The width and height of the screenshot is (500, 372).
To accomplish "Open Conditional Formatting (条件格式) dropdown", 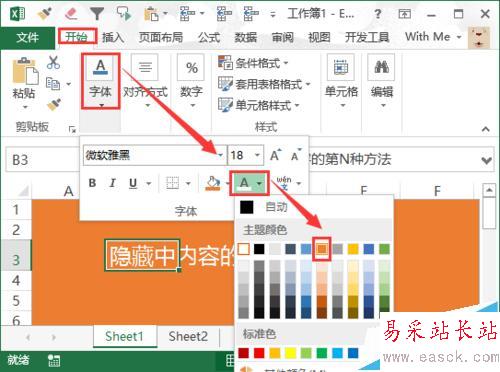I will coord(253,63).
